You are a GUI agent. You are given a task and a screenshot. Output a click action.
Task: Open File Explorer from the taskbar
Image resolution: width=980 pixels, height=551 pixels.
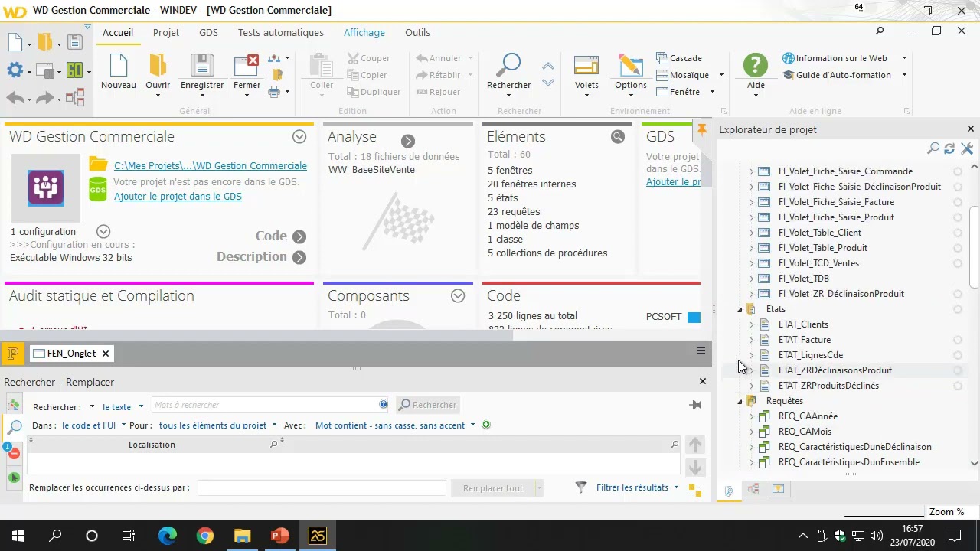pyautogui.click(x=242, y=536)
